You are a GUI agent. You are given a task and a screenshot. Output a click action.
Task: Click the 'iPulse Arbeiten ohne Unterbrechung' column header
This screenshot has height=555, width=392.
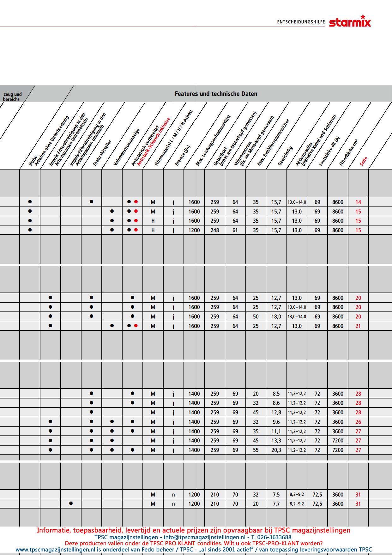[x=49, y=141]
